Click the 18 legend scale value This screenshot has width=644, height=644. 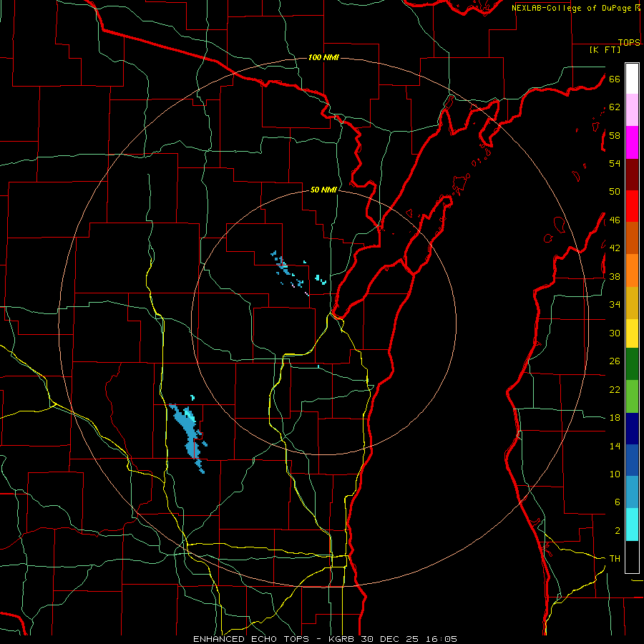tap(615, 418)
